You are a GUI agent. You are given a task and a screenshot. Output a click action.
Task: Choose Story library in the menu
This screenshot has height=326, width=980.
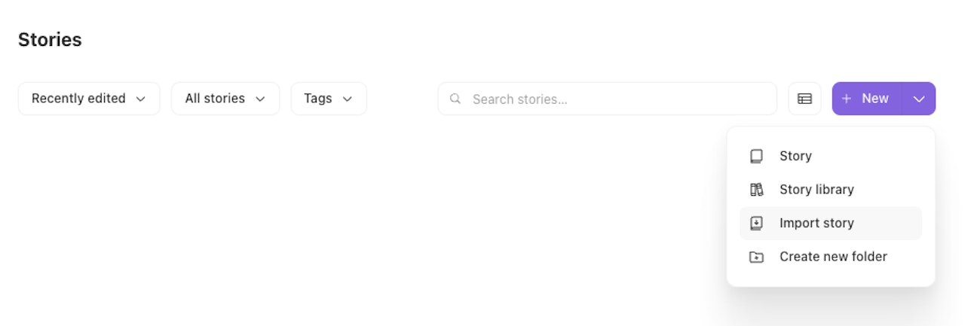tap(816, 190)
